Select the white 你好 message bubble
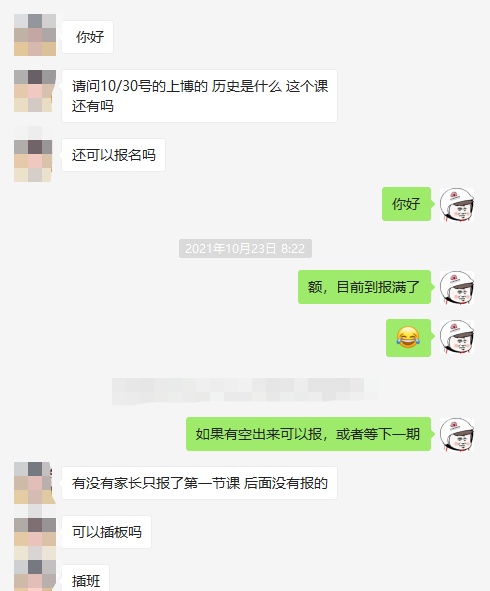Viewport: 490px width, 591px height. [87, 37]
